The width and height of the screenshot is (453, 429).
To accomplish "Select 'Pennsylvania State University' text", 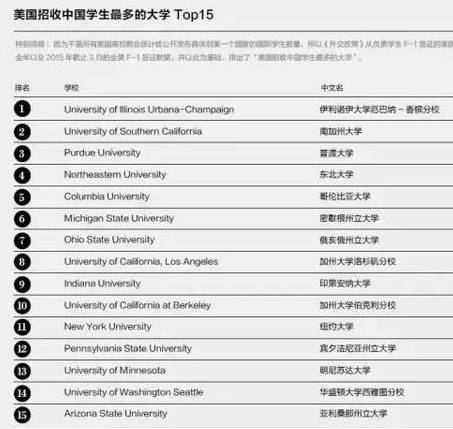I will (x=128, y=349).
